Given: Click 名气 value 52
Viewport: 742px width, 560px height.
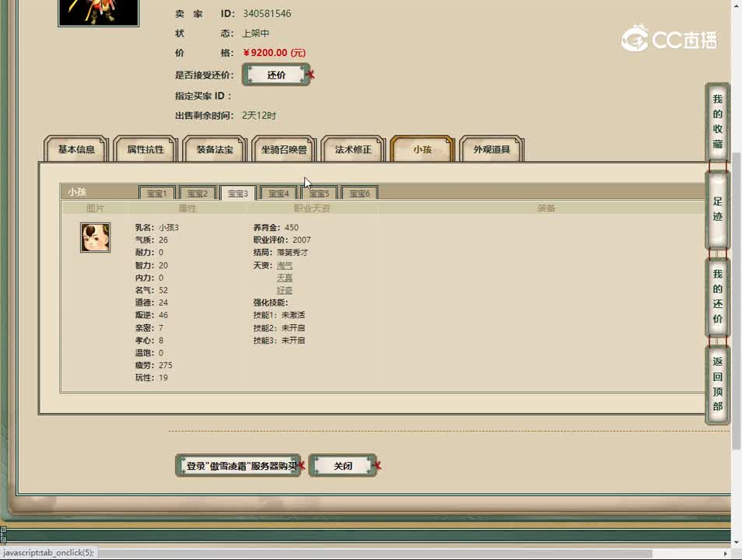Looking at the screenshot, I should (x=163, y=290).
